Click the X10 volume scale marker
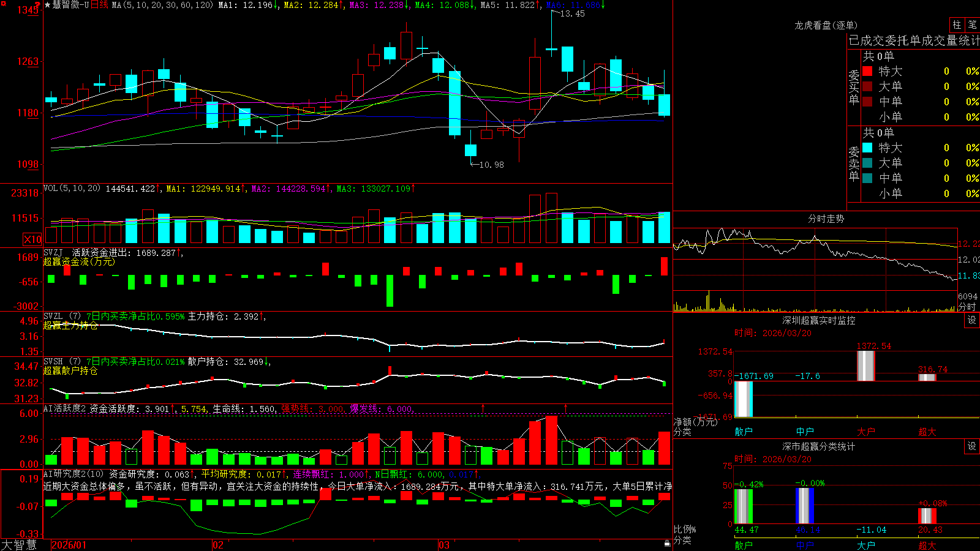980x551 pixels. click(32, 239)
